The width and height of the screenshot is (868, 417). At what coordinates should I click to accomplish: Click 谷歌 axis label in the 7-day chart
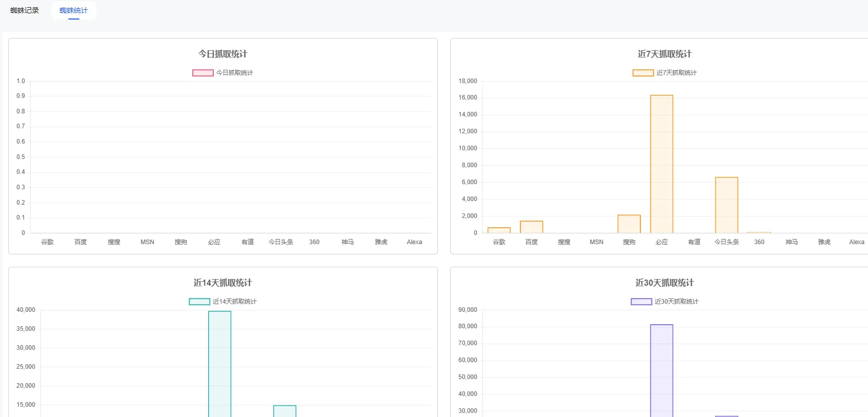499,242
